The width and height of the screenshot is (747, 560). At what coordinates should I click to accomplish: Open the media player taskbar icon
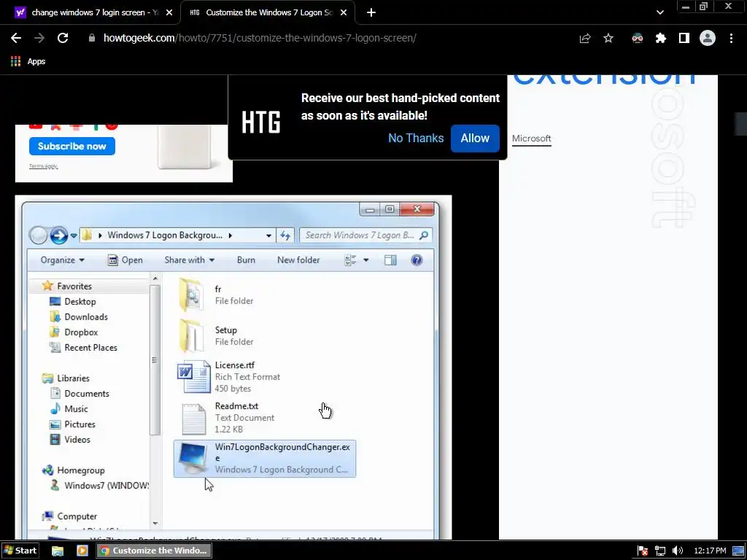[82, 551]
